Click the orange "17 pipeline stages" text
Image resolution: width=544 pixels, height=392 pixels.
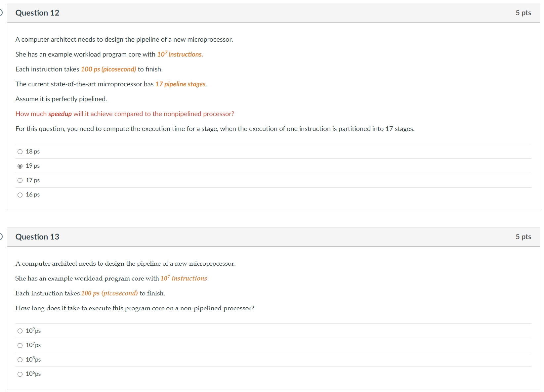coord(181,84)
